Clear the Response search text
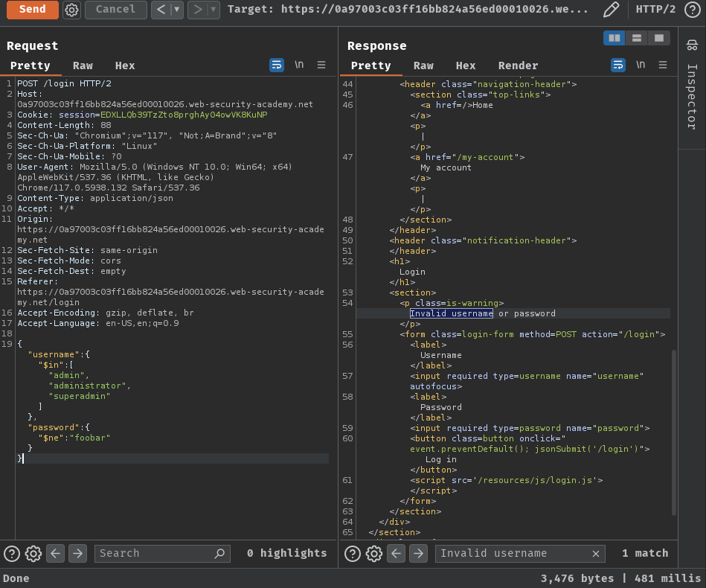The image size is (706, 588). point(596,553)
